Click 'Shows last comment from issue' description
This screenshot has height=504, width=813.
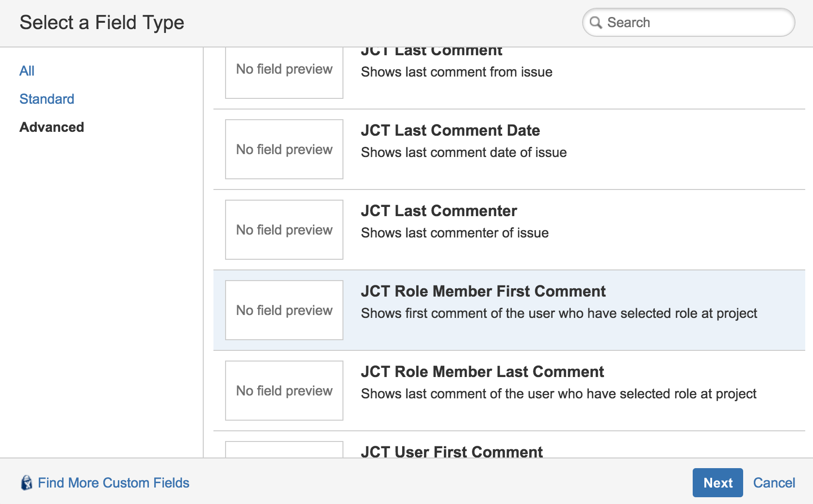pyautogui.click(x=456, y=72)
